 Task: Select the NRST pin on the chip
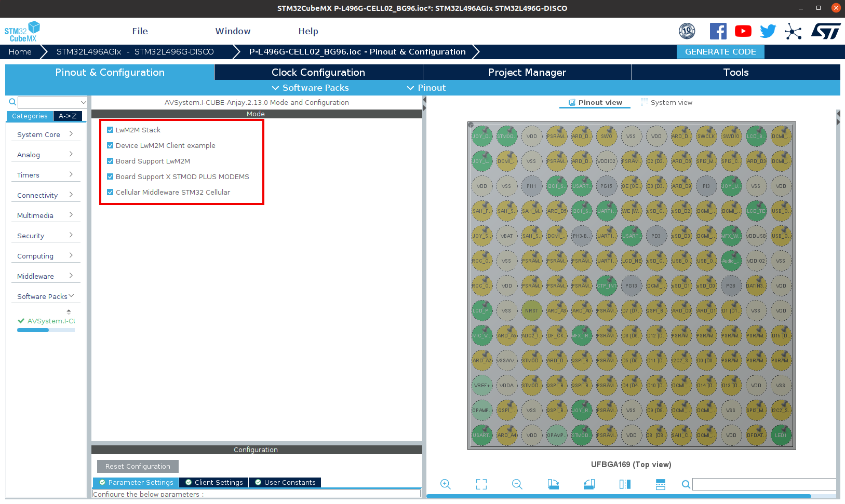coord(531,311)
